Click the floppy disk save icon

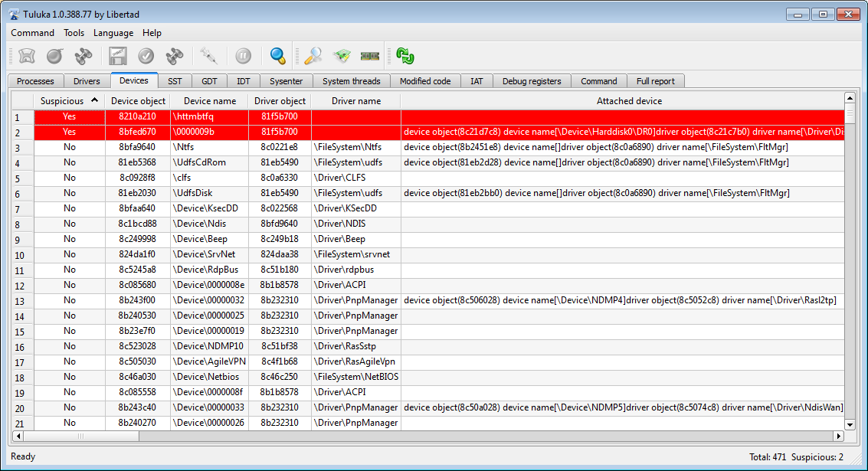(x=117, y=56)
